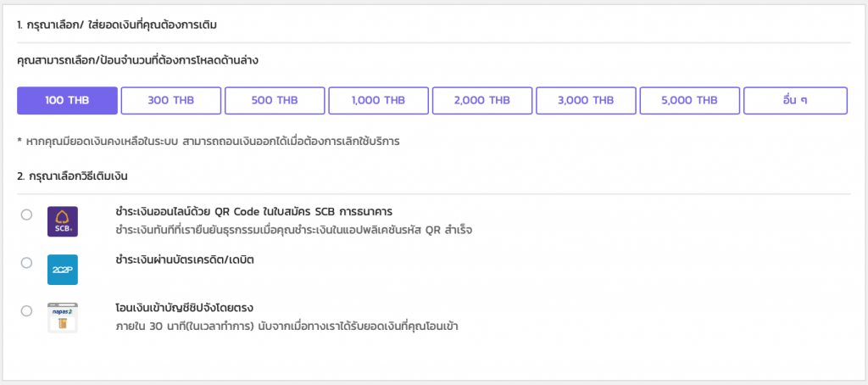Select the SCB QR Code payment radio button
Image resolution: width=868 pixels, height=385 pixels.
[x=26, y=215]
